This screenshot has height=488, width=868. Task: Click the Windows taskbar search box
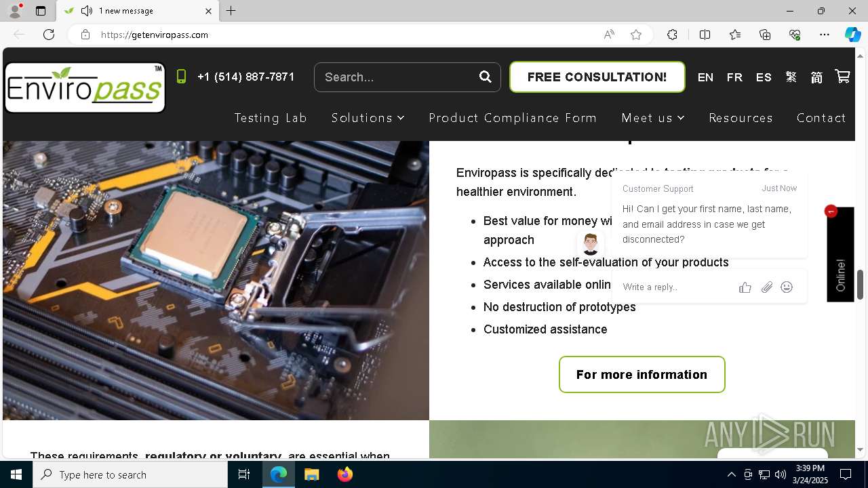click(x=130, y=474)
